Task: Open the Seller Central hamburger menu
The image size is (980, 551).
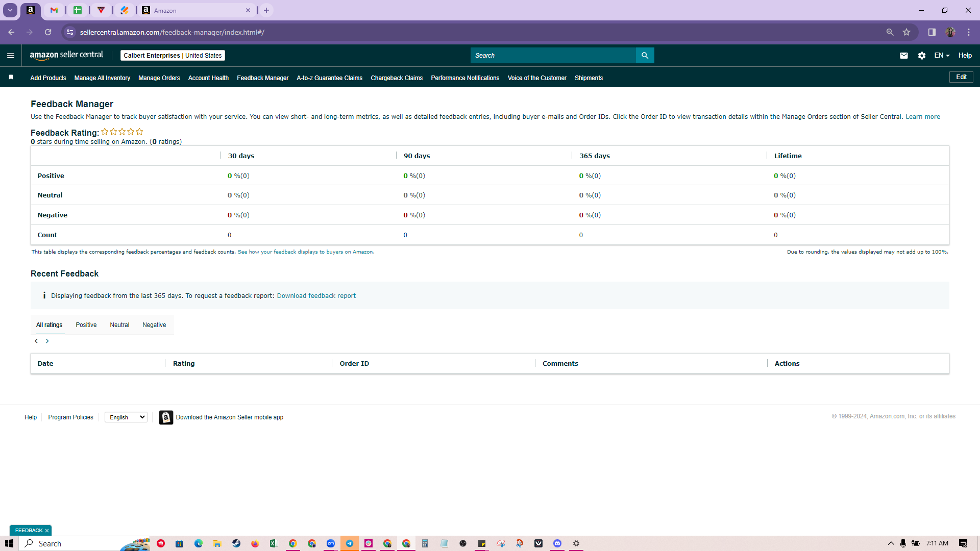Action: [11, 56]
